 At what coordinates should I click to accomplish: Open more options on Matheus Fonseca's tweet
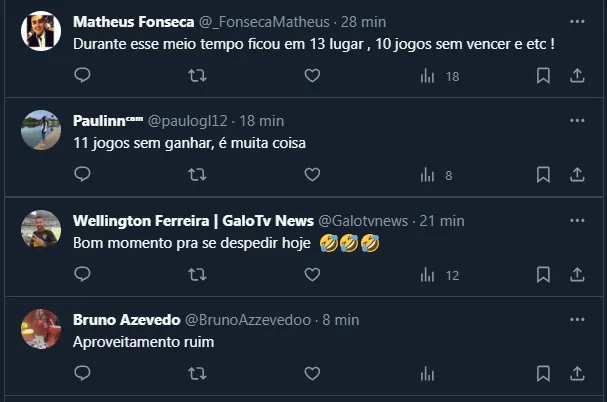[x=577, y=20]
